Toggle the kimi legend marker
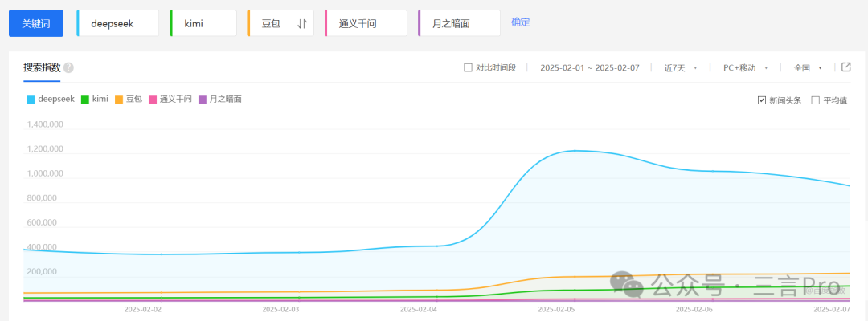868x321 pixels. [x=87, y=100]
